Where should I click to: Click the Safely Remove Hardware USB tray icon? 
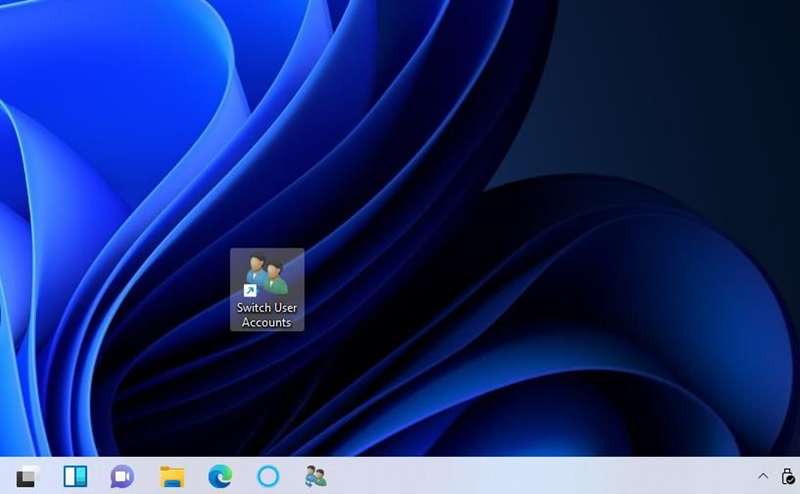pos(787,477)
